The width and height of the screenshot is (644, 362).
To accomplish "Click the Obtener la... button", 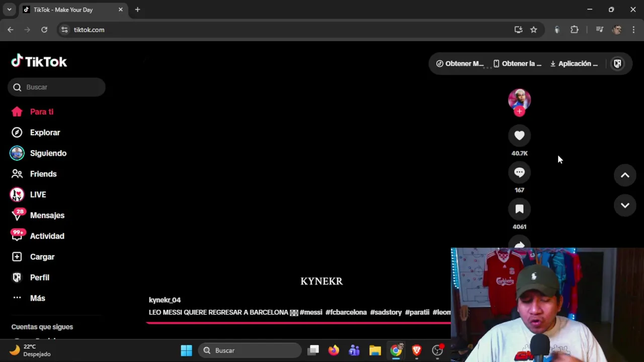I will coord(517,63).
